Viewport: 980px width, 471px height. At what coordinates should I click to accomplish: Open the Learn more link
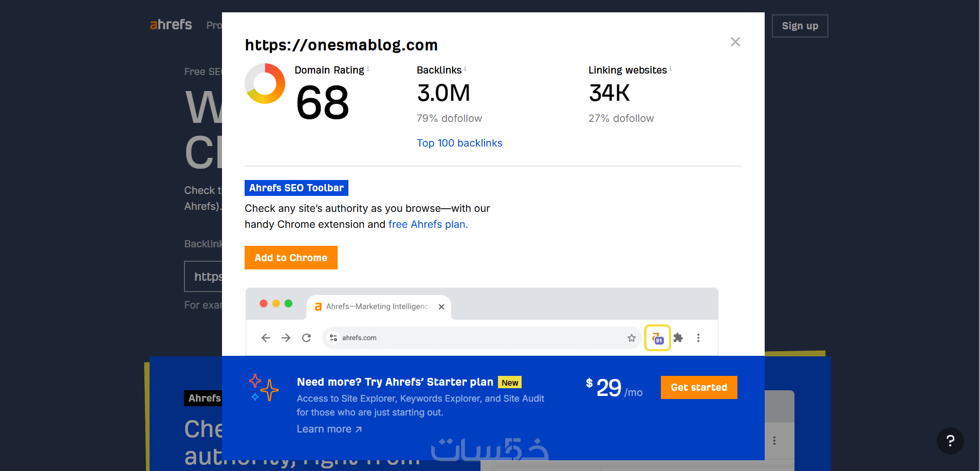click(x=329, y=429)
